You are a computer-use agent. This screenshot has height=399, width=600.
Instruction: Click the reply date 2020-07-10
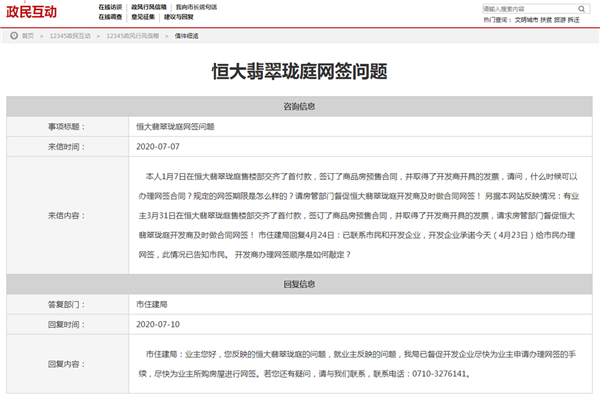[x=158, y=324]
